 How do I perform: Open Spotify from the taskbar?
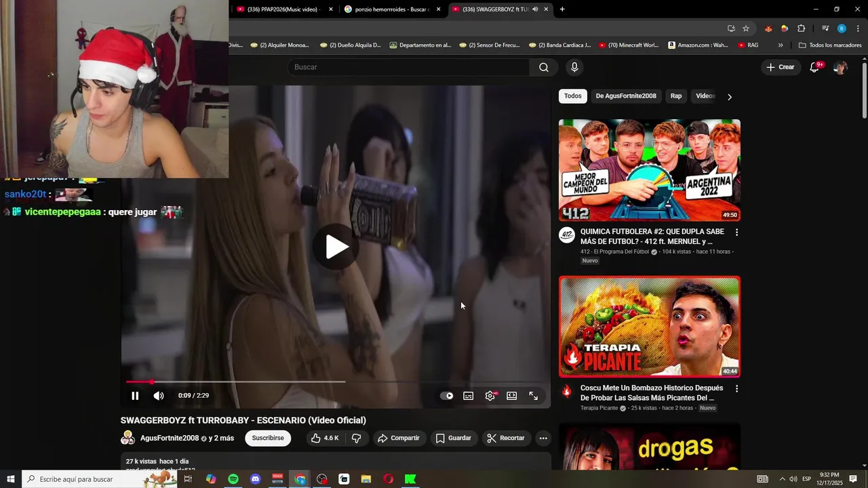tap(233, 479)
